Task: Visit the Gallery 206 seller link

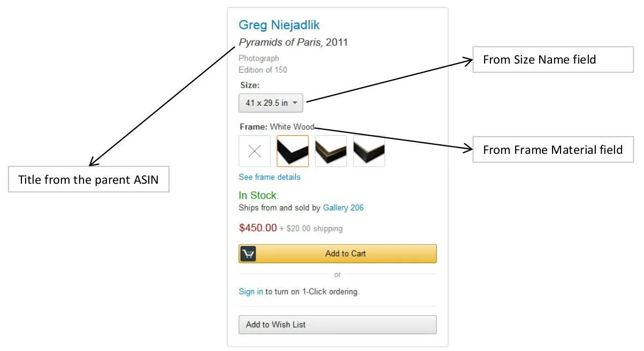Action: [x=343, y=207]
